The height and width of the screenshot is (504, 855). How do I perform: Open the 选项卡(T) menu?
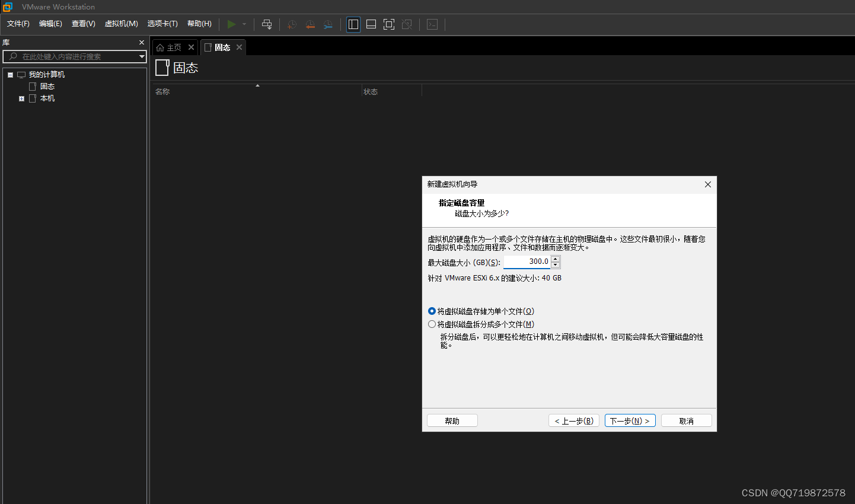tap(162, 24)
